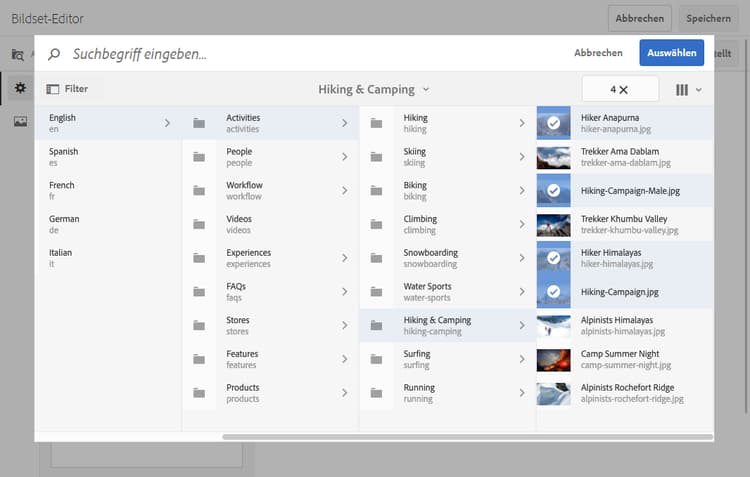
Task: Expand the People row chevron
Action: click(344, 157)
